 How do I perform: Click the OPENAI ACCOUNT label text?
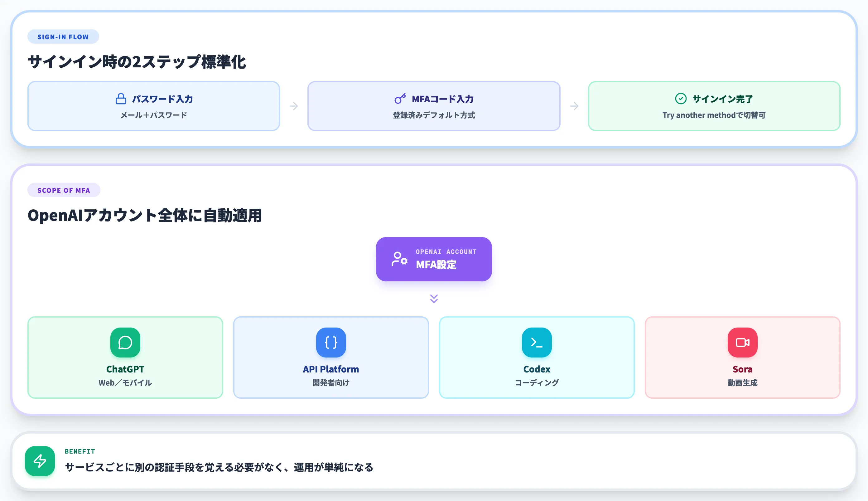(446, 251)
